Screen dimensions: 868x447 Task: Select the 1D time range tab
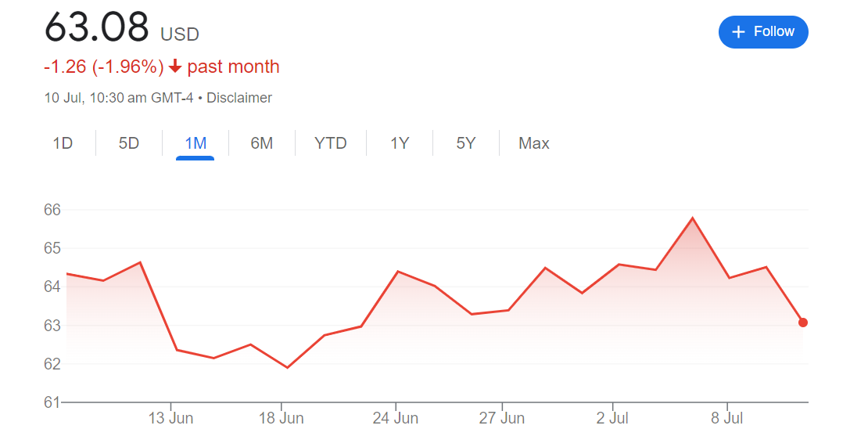pos(63,143)
